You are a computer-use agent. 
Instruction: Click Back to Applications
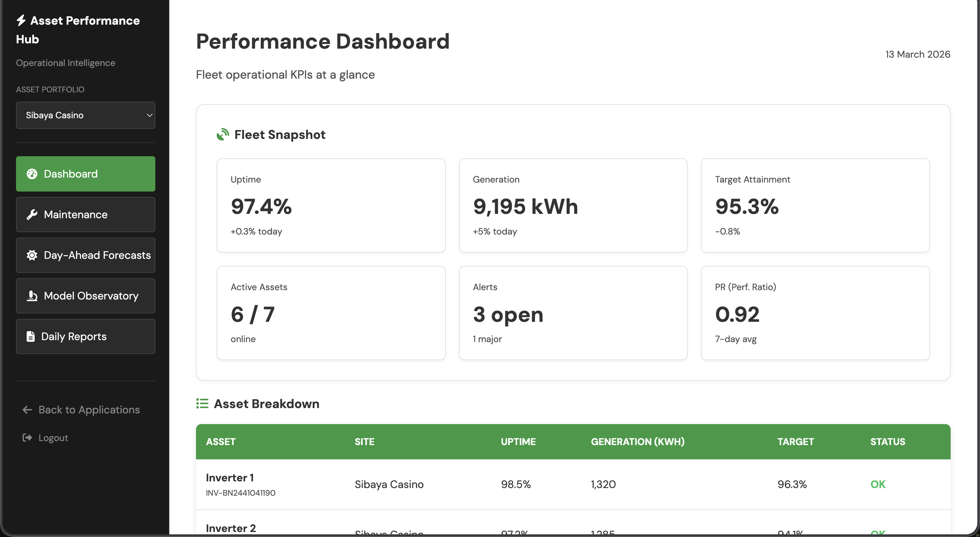coord(88,410)
